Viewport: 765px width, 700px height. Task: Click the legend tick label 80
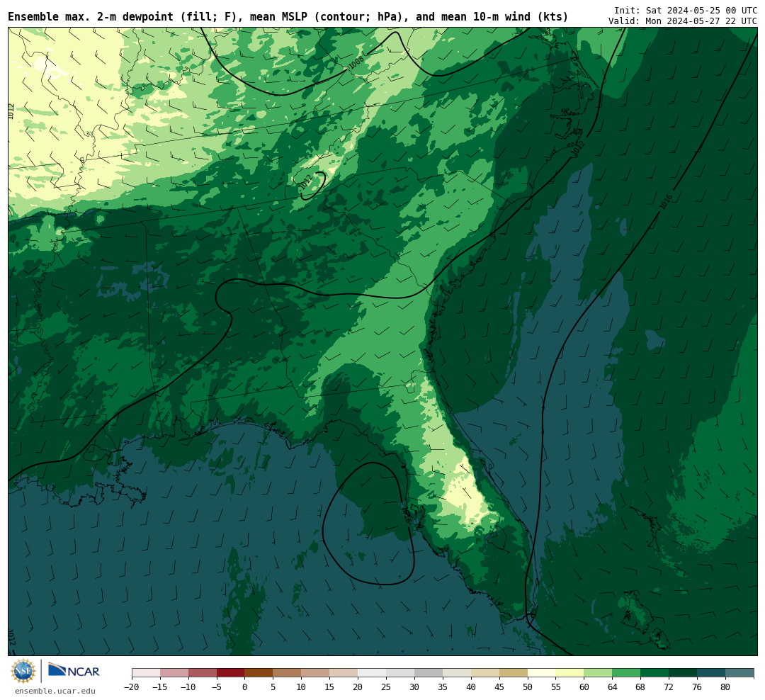(x=725, y=687)
